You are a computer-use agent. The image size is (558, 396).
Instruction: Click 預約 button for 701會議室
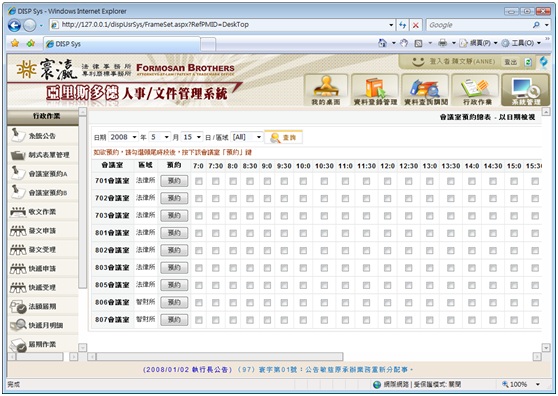point(174,181)
